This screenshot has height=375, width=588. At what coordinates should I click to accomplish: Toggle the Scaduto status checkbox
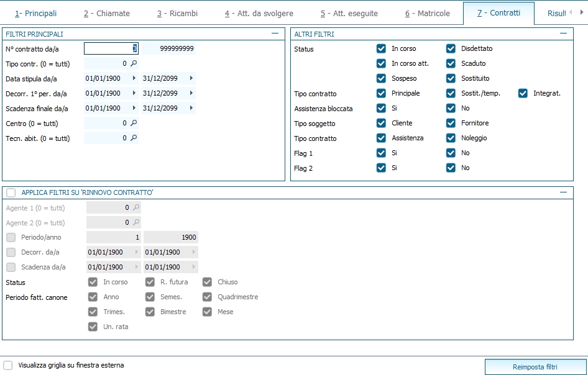point(451,64)
